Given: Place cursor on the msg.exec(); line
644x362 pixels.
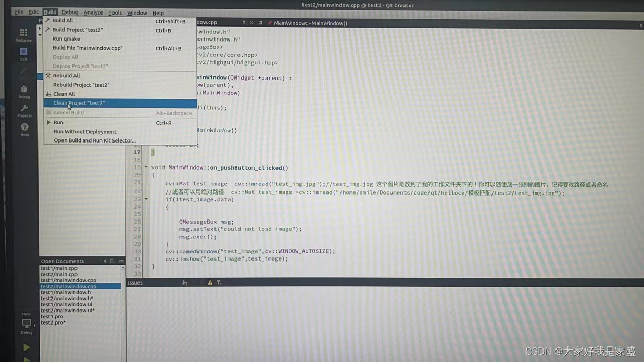Looking at the screenshot, I should click(x=198, y=237).
